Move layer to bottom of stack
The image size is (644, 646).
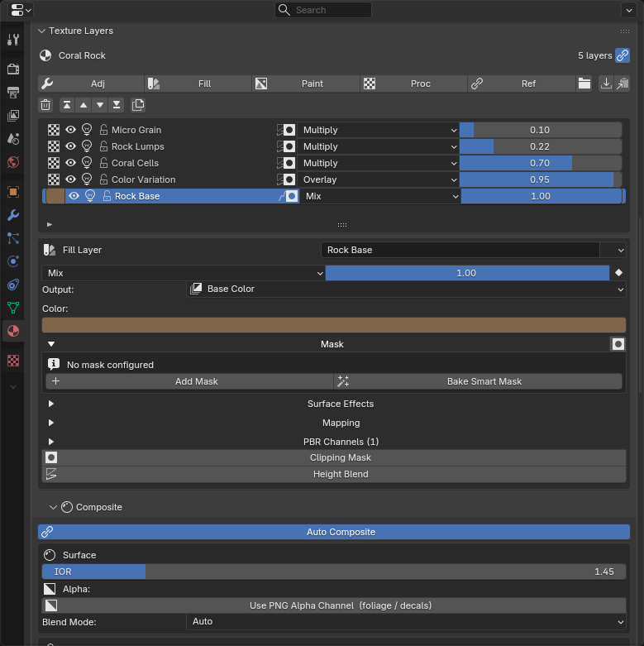click(117, 105)
